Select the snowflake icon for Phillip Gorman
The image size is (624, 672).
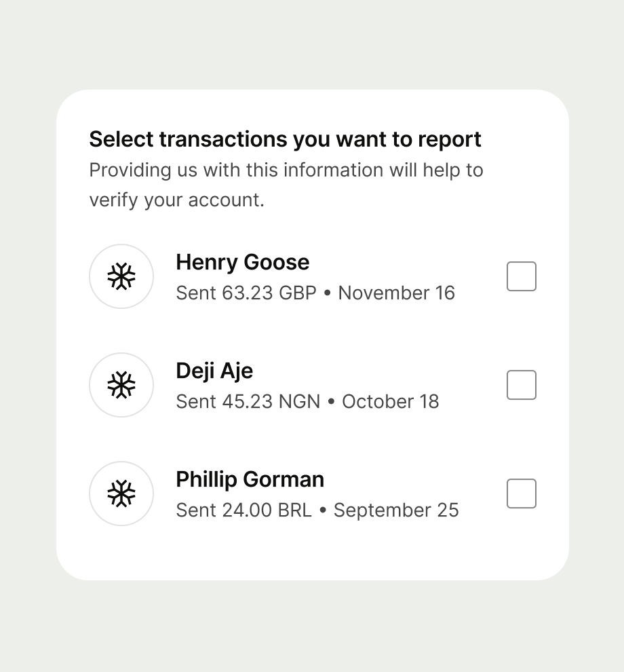121,493
